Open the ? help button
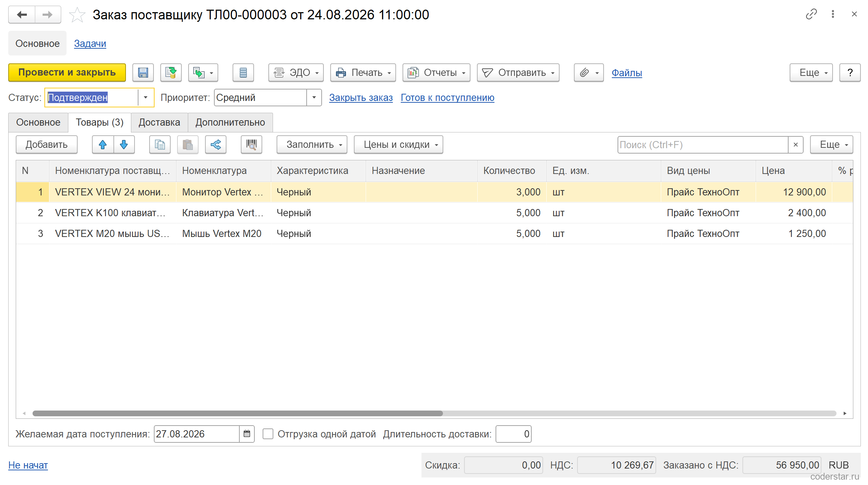This screenshot has width=868, height=485. pyautogui.click(x=850, y=73)
